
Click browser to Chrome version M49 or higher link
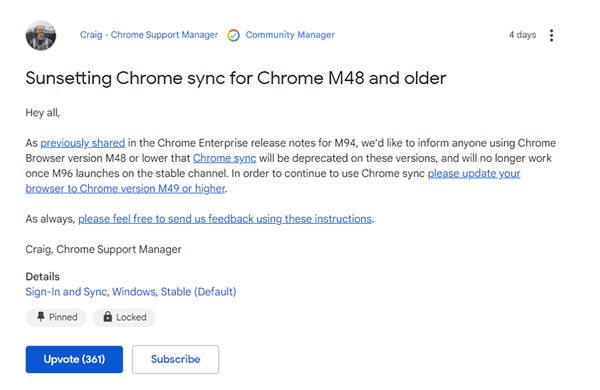coord(126,188)
